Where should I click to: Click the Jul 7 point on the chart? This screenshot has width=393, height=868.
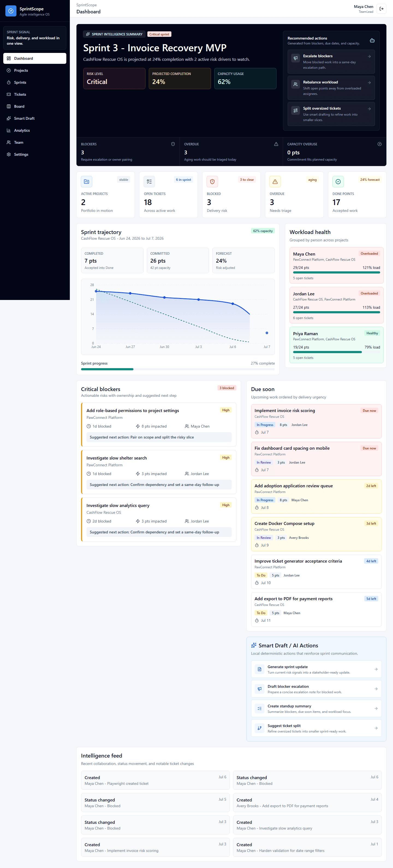(x=267, y=333)
